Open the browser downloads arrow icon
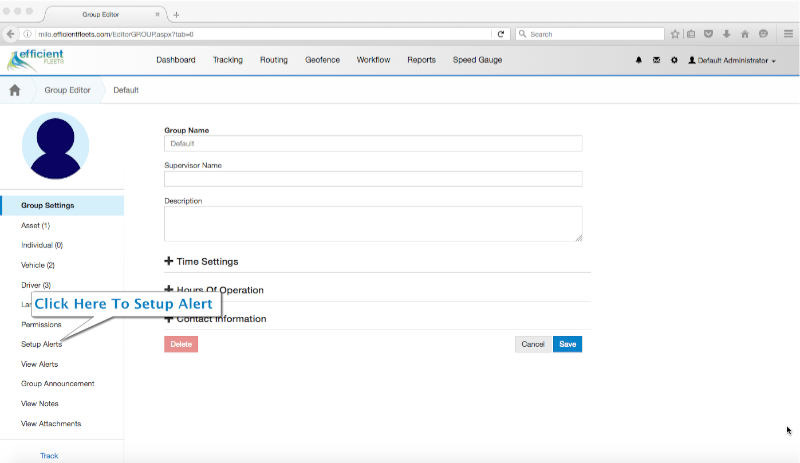The height and width of the screenshot is (463, 800). point(727,34)
